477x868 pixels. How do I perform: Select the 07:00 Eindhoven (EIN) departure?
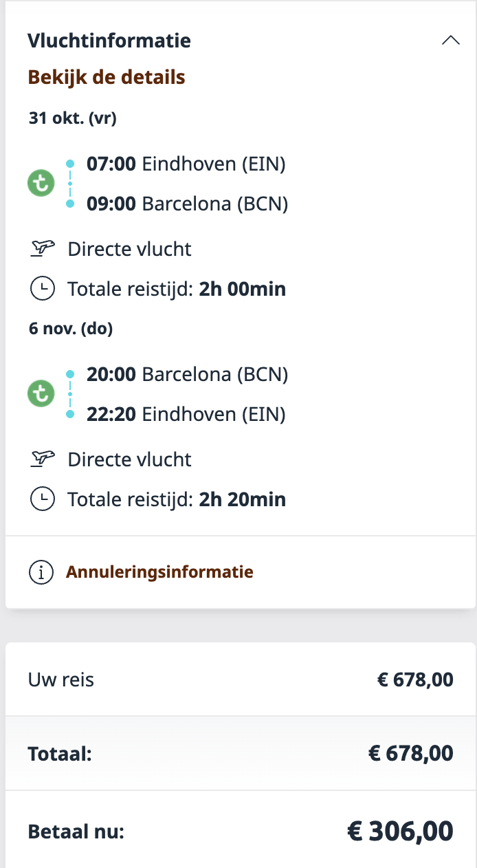point(186,164)
